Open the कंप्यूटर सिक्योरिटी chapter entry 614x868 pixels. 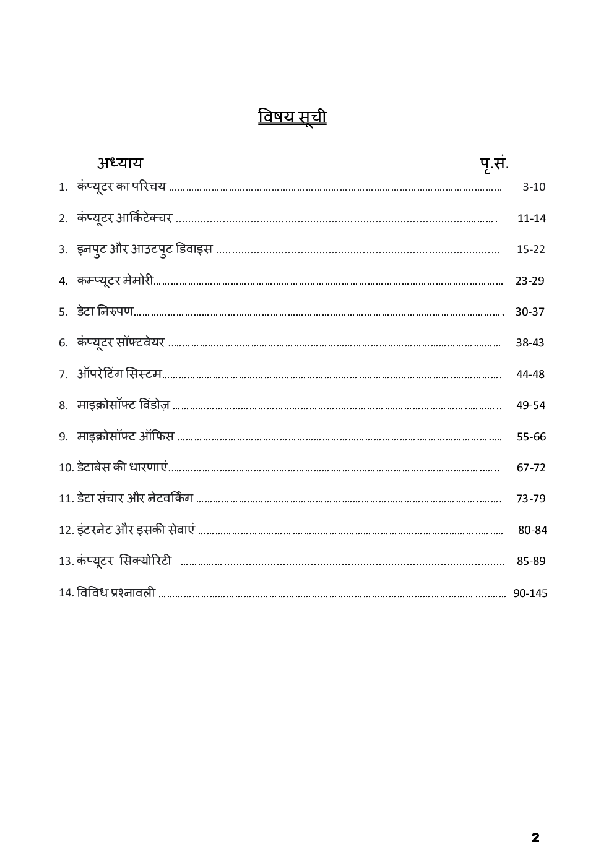[124, 561]
